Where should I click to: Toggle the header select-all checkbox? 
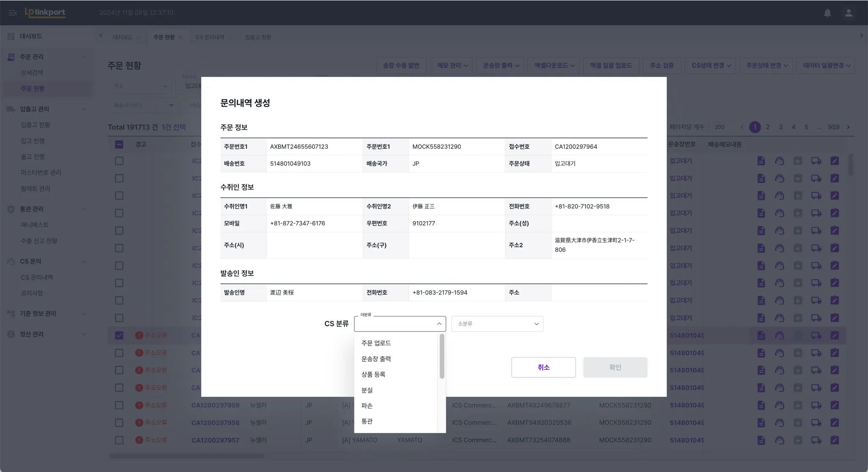click(119, 145)
